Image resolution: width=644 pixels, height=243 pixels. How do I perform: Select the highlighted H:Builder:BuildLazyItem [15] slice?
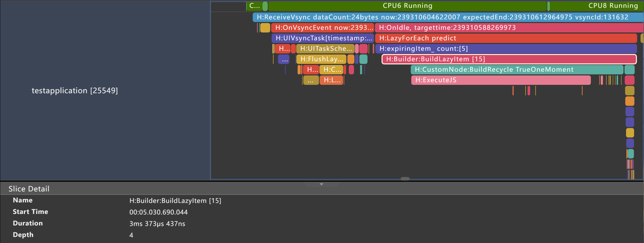click(x=509, y=59)
